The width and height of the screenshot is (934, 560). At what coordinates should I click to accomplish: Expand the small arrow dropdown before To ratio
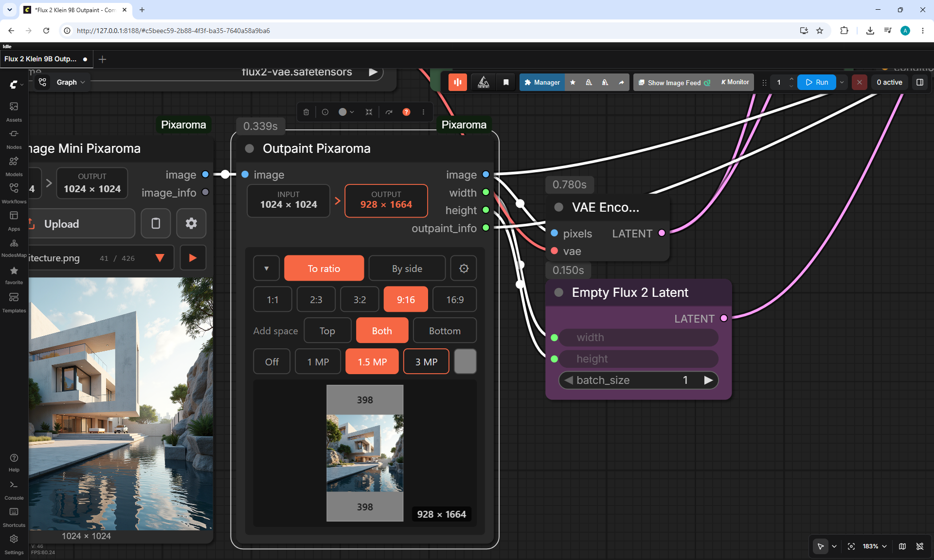(267, 268)
